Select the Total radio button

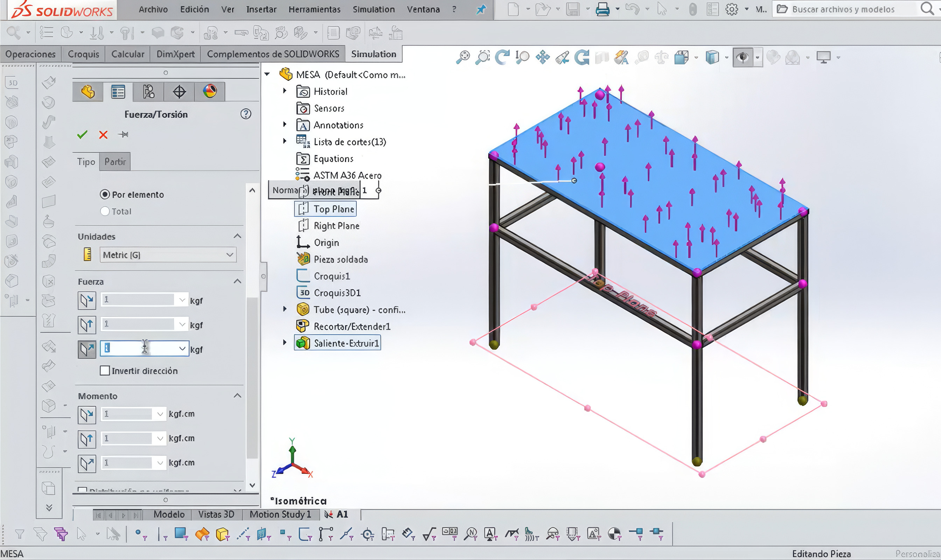pyautogui.click(x=105, y=211)
